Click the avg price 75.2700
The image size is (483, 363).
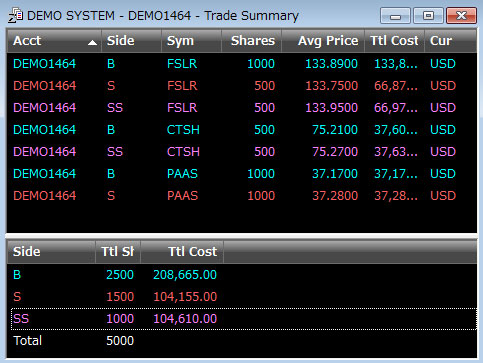tap(335, 152)
